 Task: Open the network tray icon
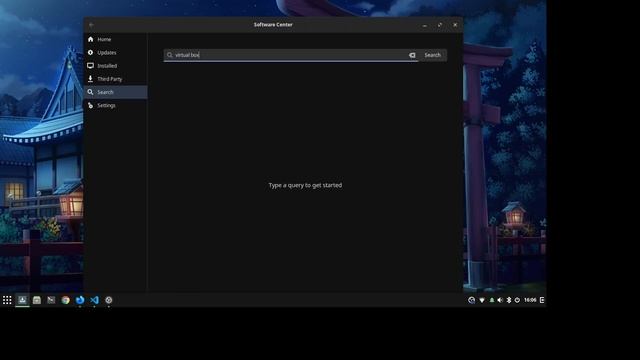tap(482, 300)
